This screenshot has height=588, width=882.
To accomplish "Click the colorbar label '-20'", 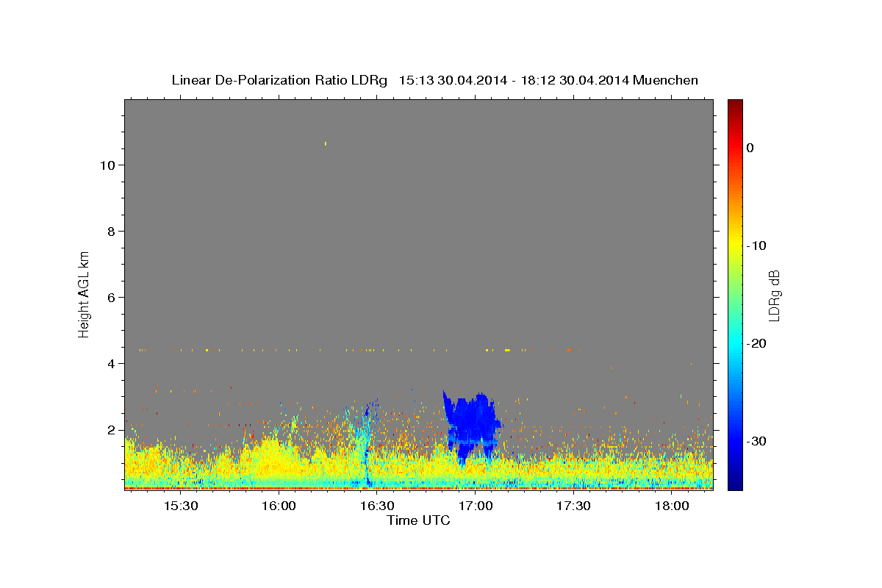I will coord(757,343).
